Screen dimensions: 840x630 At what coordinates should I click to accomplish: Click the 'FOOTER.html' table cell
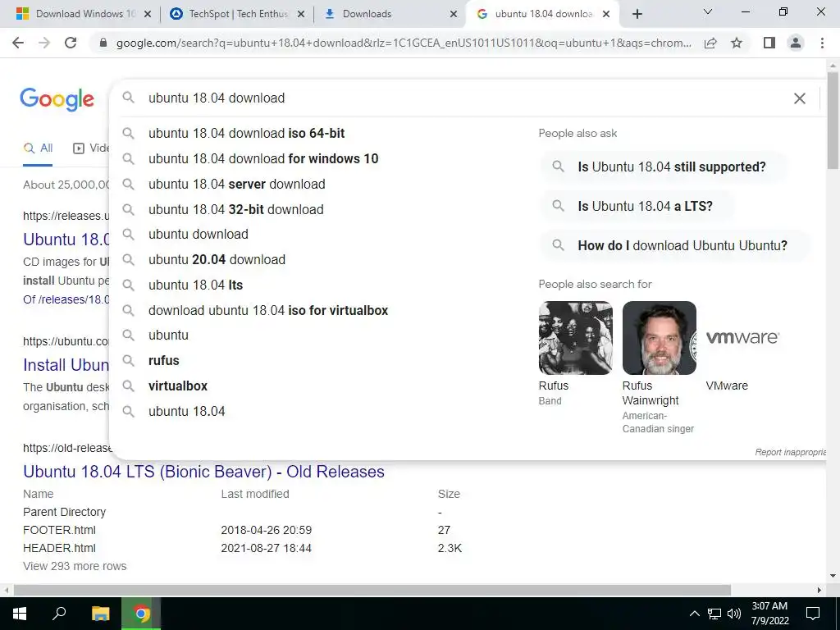point(59,530)
